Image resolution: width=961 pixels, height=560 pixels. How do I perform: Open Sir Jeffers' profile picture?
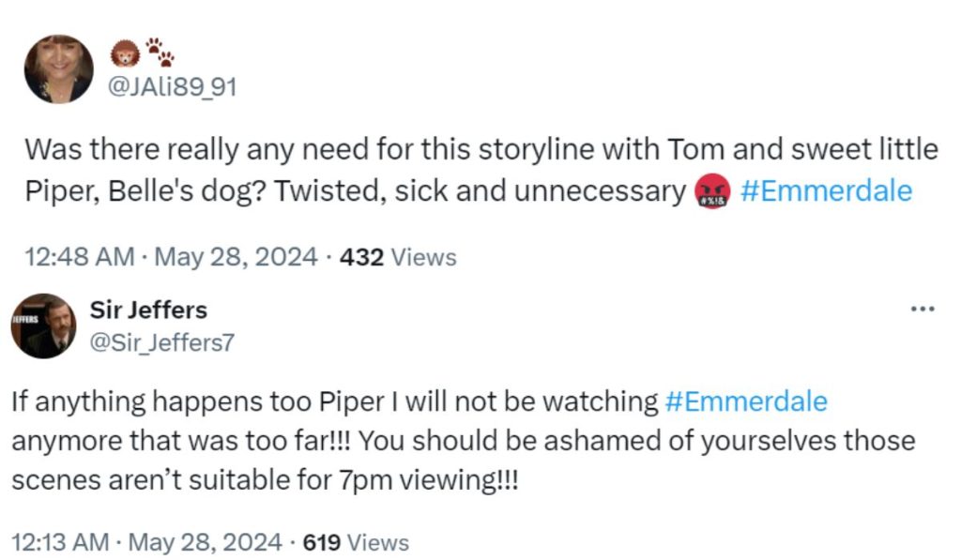point(45,329)
